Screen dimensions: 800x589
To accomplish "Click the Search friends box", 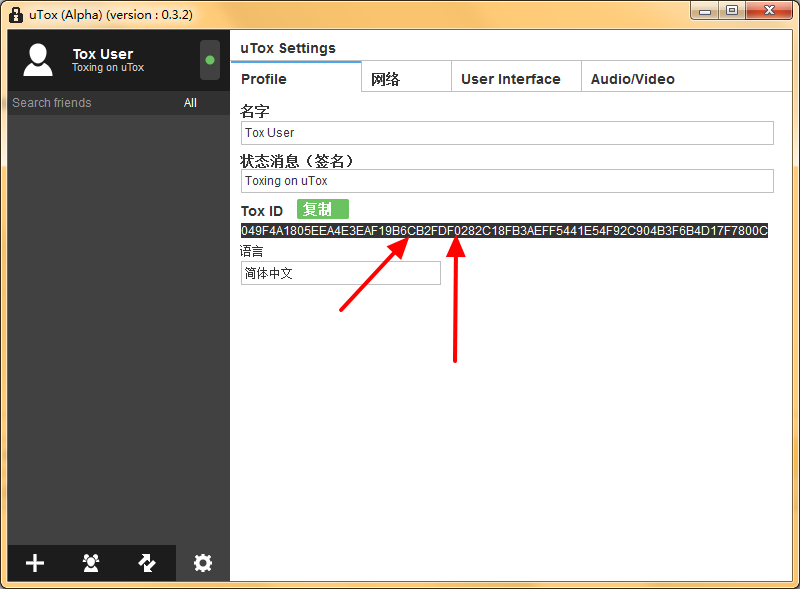I will pos(52,103).
